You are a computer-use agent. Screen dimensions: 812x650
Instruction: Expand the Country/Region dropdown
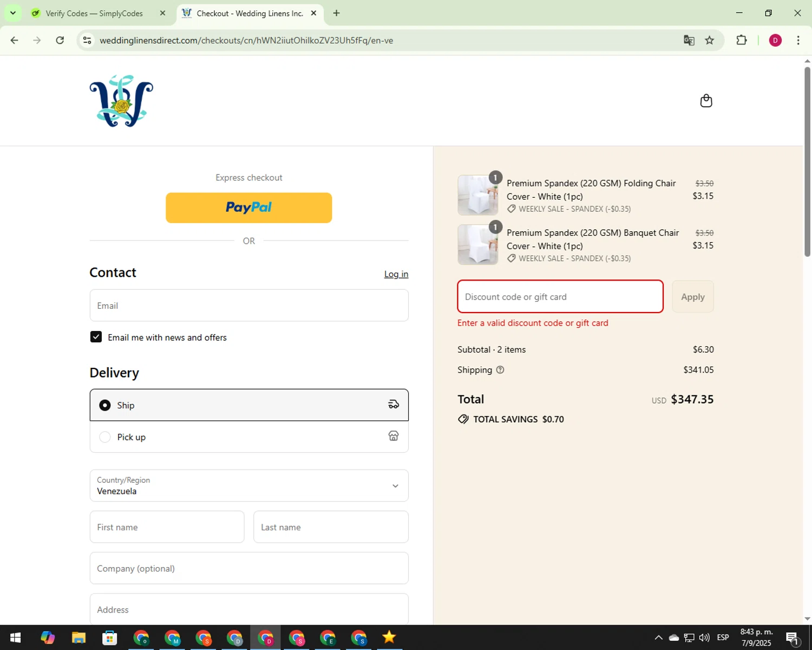(249, 485)
